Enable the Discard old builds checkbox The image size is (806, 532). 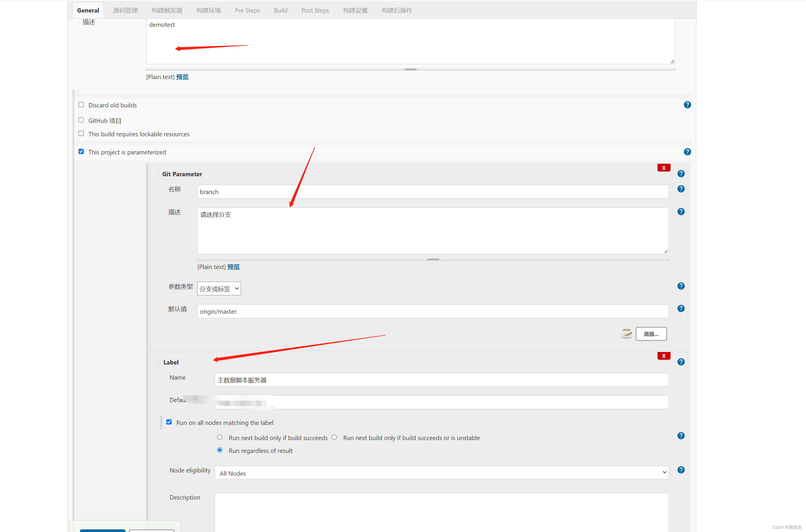click(x=81, y=104)
